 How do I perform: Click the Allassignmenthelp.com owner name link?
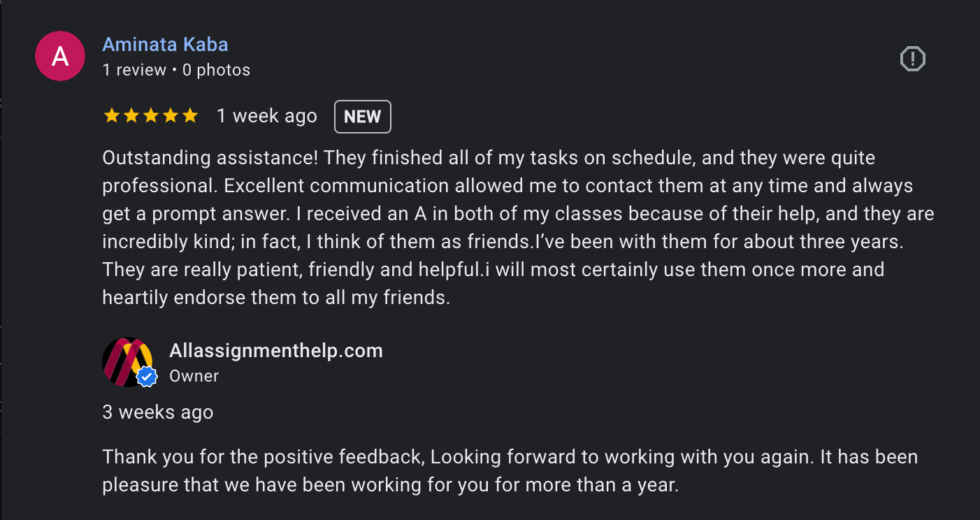pyautogui.click(x=275, y=351)
